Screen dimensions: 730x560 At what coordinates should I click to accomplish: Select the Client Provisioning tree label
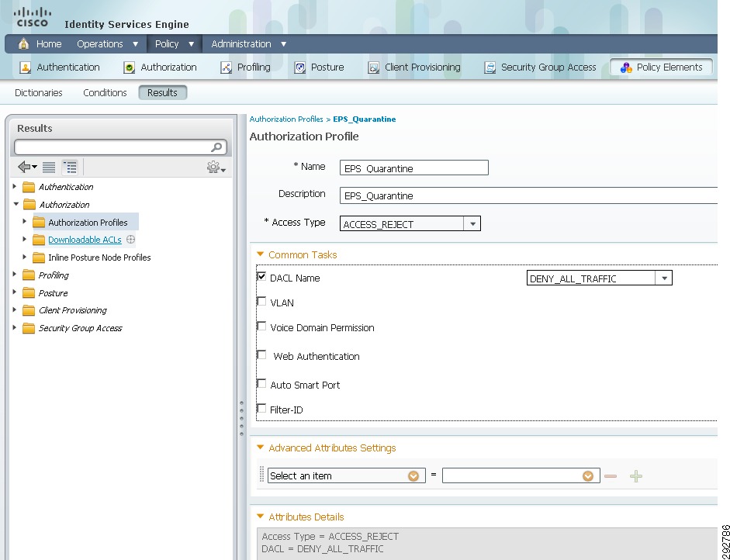pyautogui.click(x=73, y=310)
